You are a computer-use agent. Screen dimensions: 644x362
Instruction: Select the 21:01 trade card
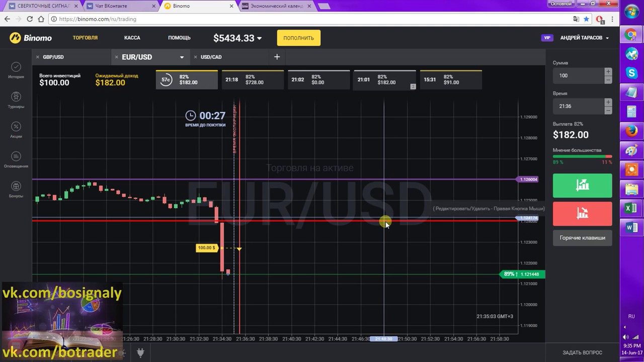tap(385, 79)
